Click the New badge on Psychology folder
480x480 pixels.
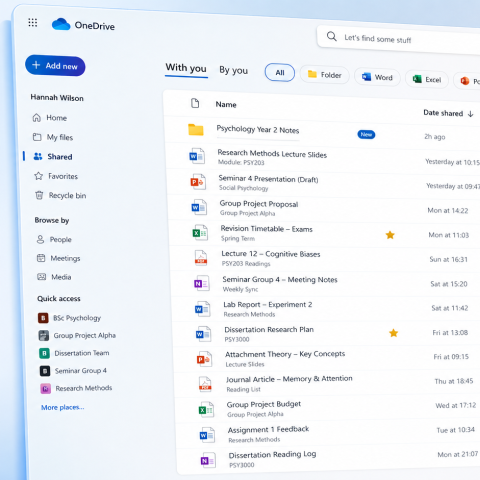[x=366, y=134]
